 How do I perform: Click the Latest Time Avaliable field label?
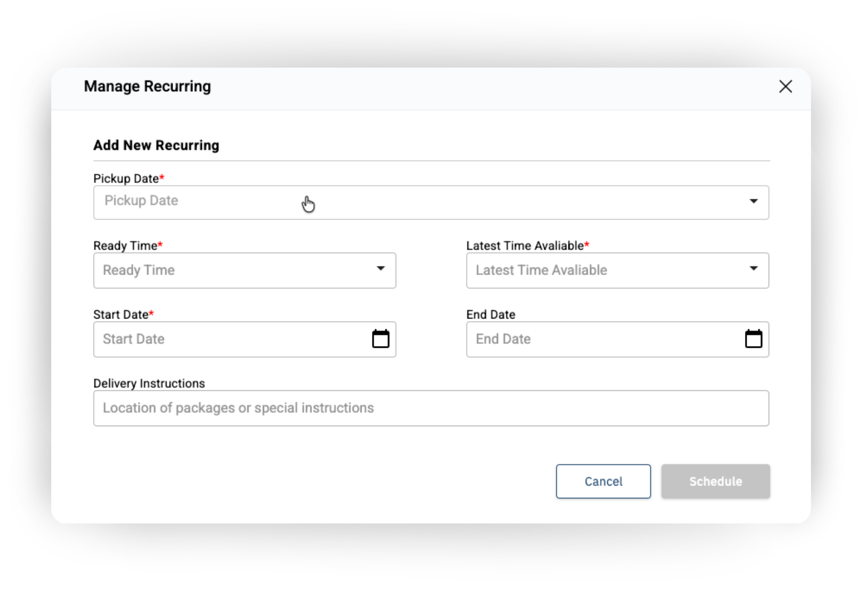(x=525, y=246)
